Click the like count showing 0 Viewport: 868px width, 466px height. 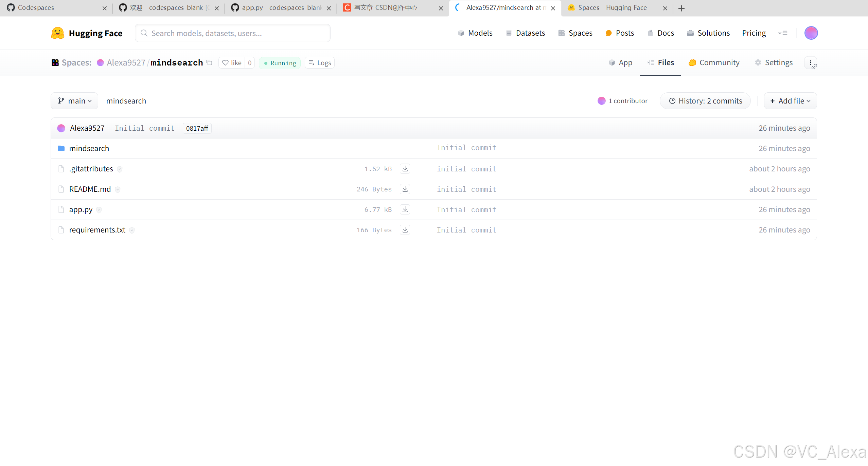250,63
